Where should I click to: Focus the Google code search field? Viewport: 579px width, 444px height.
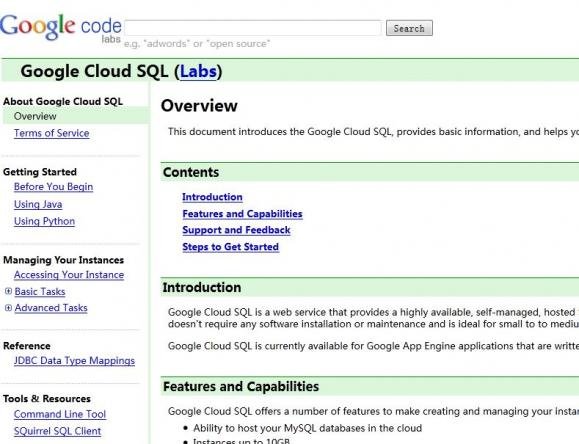click(x=253, y=28)
